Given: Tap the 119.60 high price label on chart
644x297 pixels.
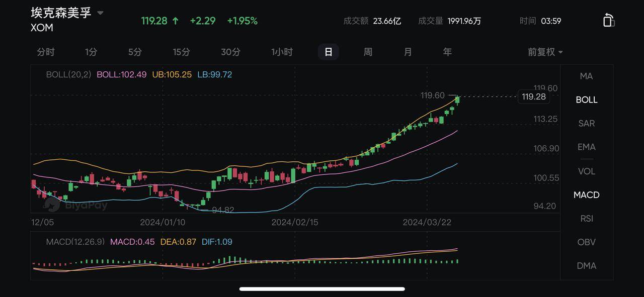Looking at the screenshot, I should coord(433,95).
